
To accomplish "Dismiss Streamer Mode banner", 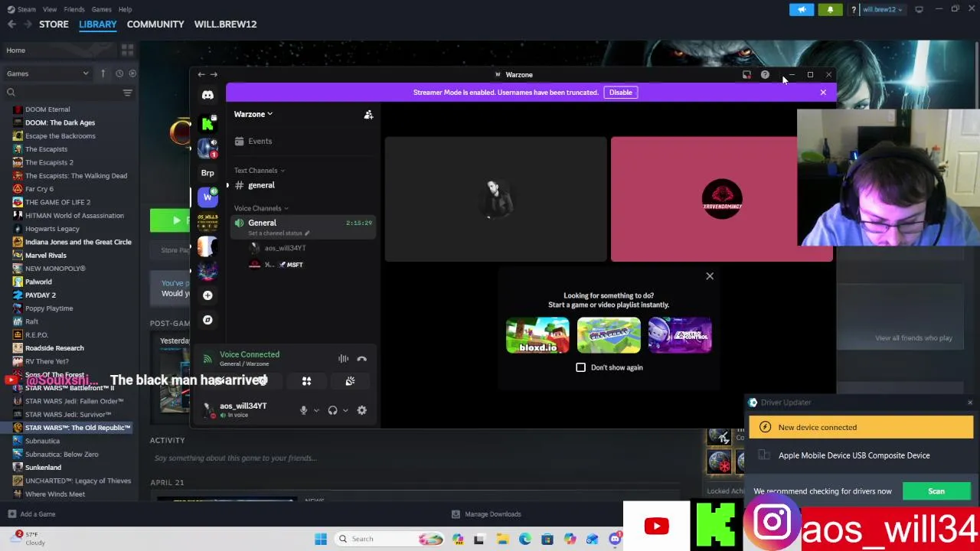I will 823,93.
